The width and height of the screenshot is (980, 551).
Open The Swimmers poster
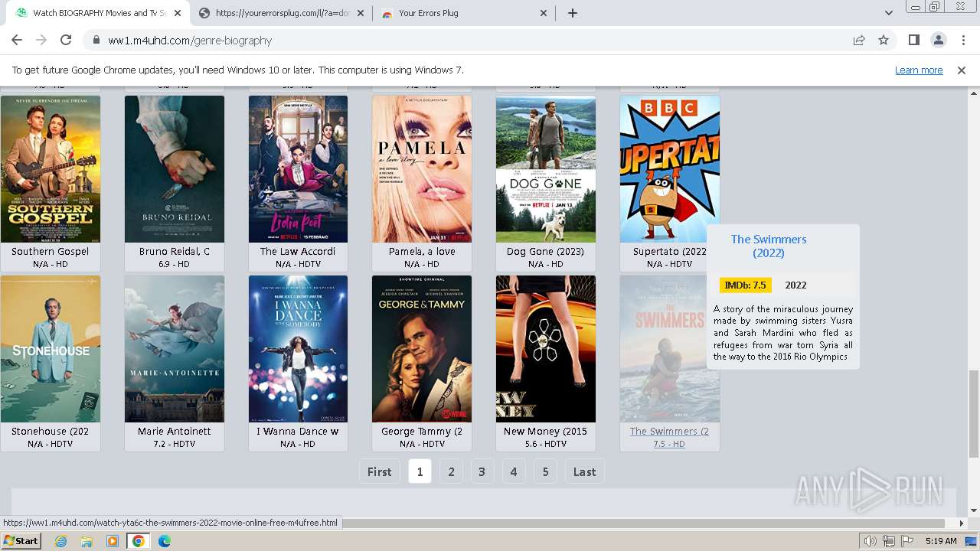pyautogui.click(x=670, y=349)
